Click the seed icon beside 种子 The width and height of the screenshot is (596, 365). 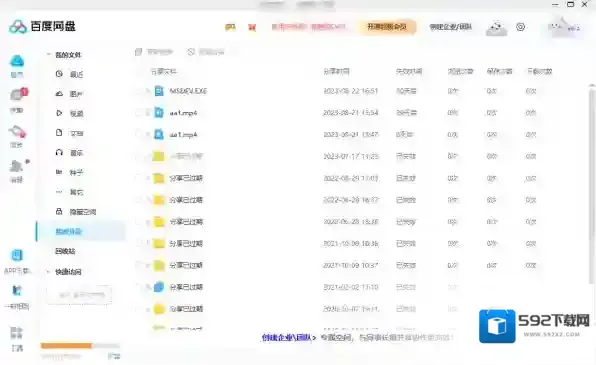pos(59,172)
